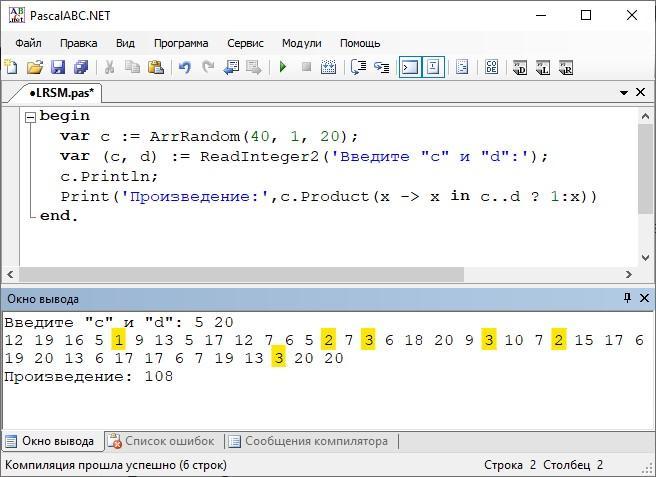Image resolution: width=656 pixels, height=477 pixels.
Task: Toggle the output window console icon
Action: point(410,67)
